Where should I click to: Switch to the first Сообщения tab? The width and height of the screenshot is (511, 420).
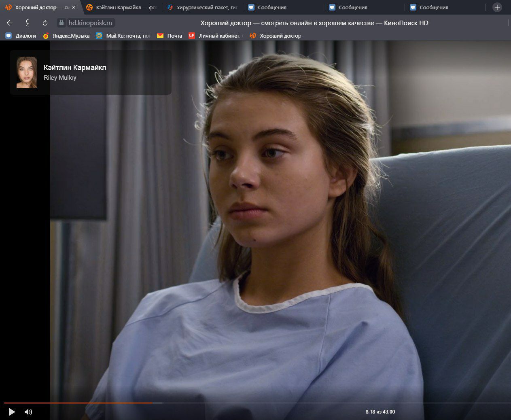tap(283, 7)
